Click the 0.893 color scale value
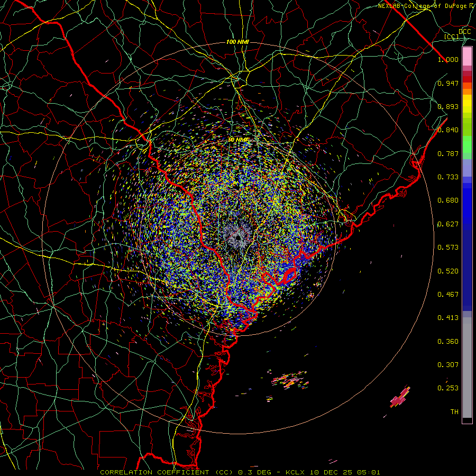 pos(448,106)
